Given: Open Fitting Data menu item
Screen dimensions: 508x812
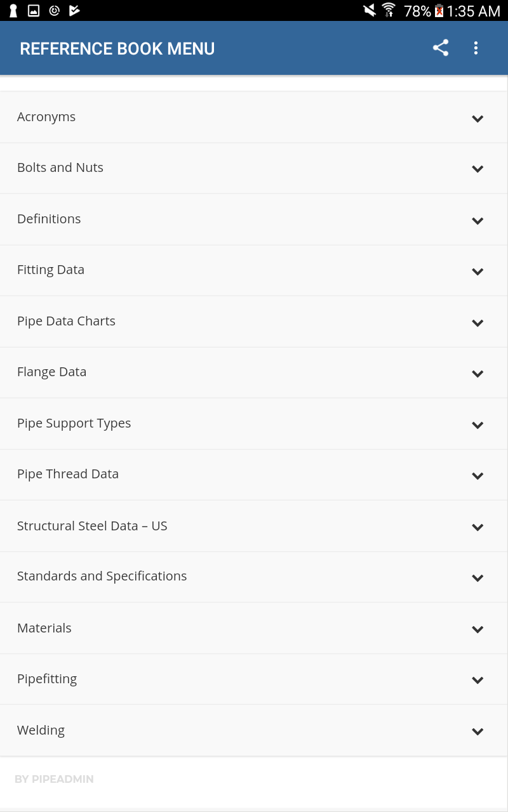Looking at the screenshot, I should tap(51, 270).
